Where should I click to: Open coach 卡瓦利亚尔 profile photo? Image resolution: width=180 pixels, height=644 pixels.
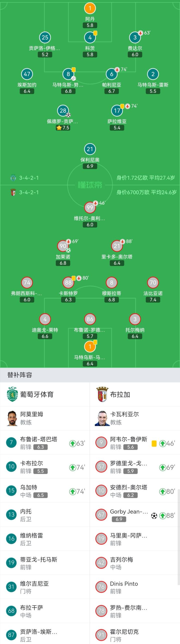102,418
